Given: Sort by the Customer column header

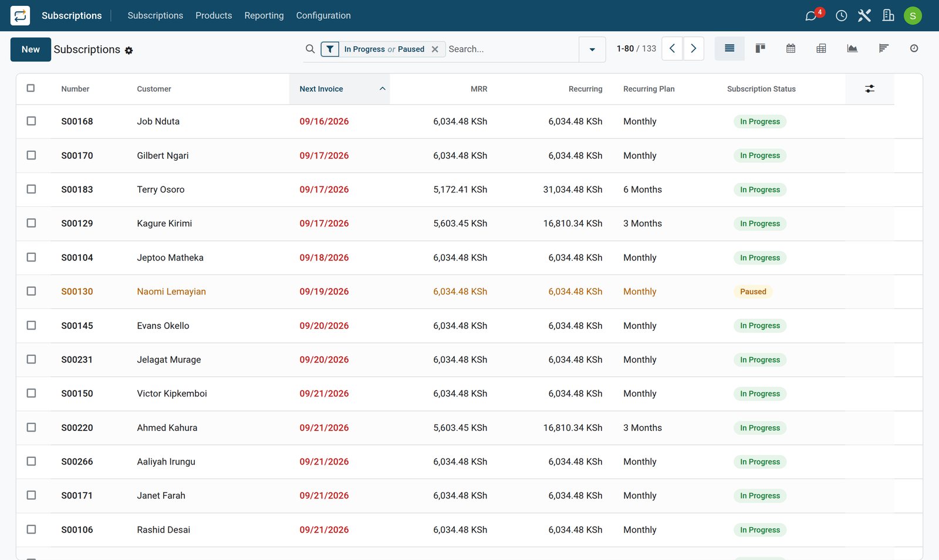Looking at the screenshot, I should (x=154, y=89).
